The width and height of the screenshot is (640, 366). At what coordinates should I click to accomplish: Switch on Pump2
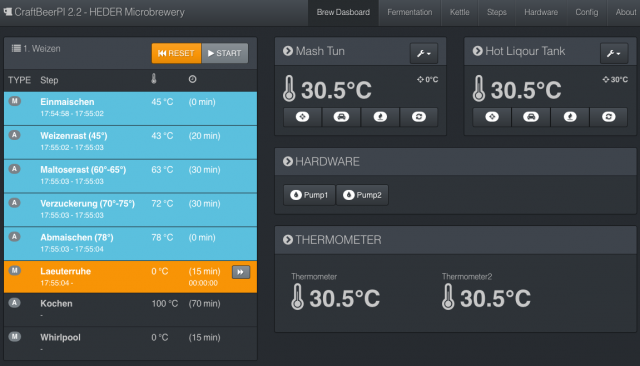point(362,195)
